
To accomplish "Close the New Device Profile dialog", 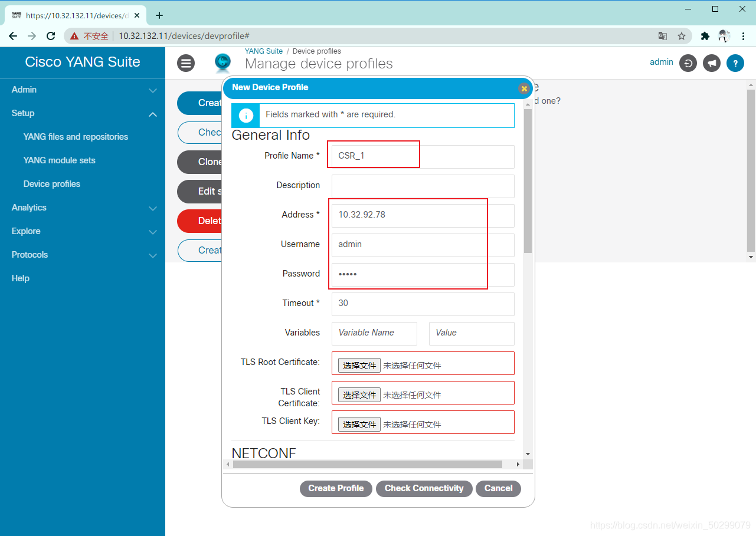I will (523, 88).
